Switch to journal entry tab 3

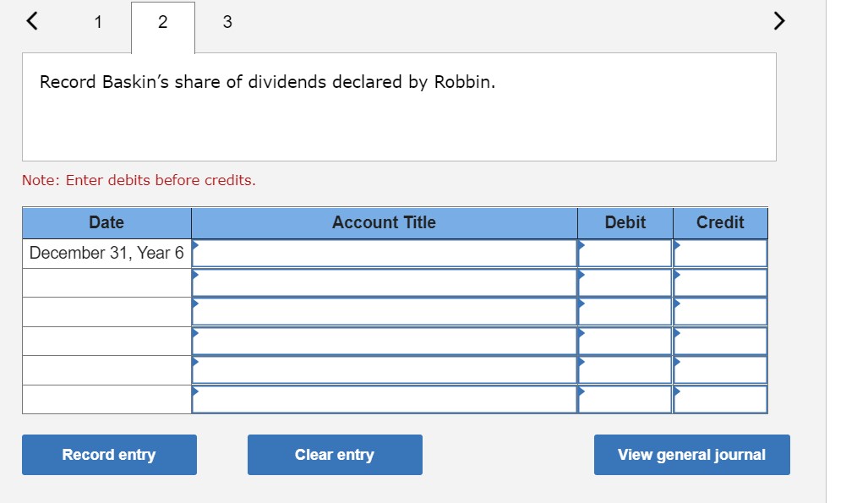pos(227,22)
